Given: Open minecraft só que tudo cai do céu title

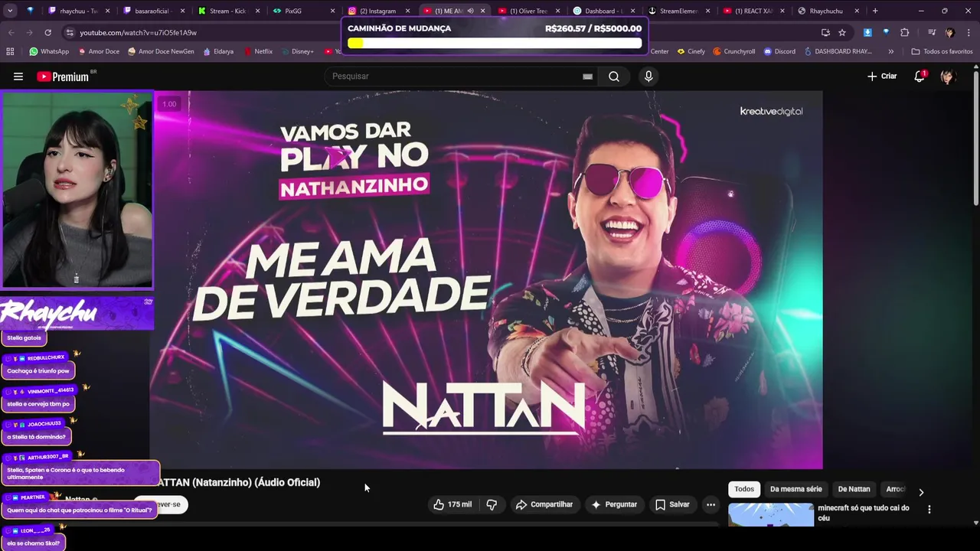Looking at the screenshot, I should click(864, 513).
